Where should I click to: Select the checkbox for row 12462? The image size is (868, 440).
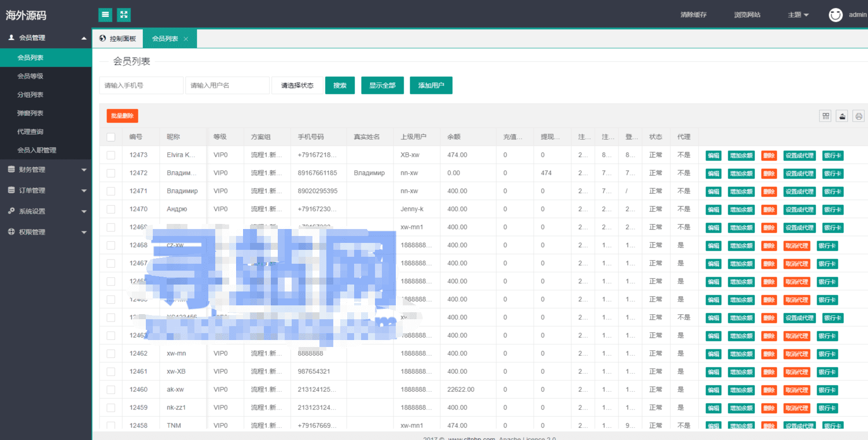pyautogui.click(x=111, y=353)
